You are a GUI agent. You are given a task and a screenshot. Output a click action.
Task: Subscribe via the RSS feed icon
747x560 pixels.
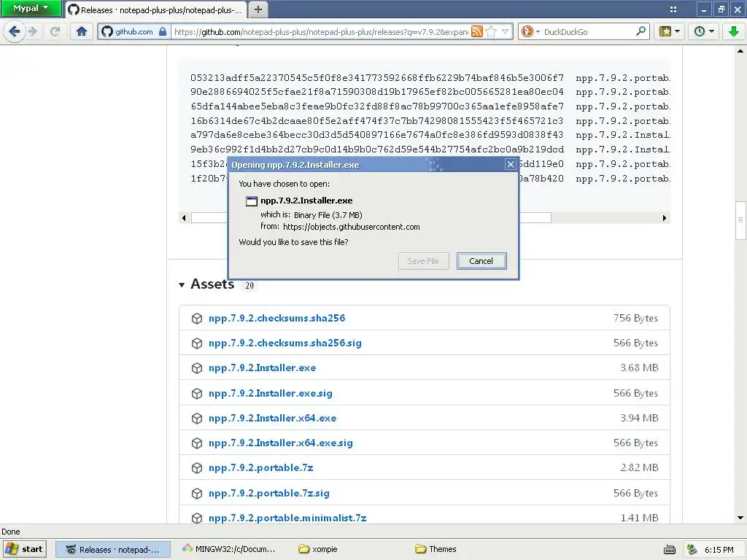point(477,32)
